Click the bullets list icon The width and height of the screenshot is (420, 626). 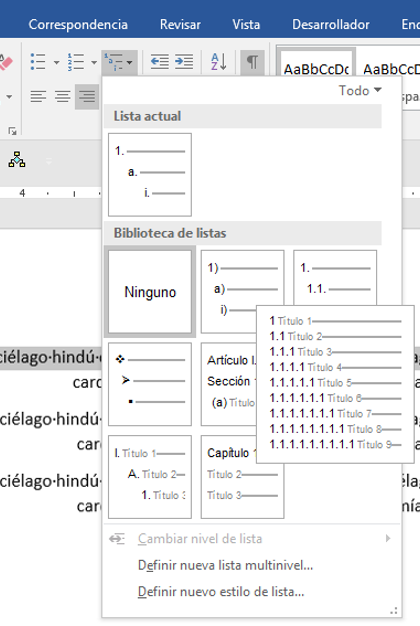click(38, 62)
